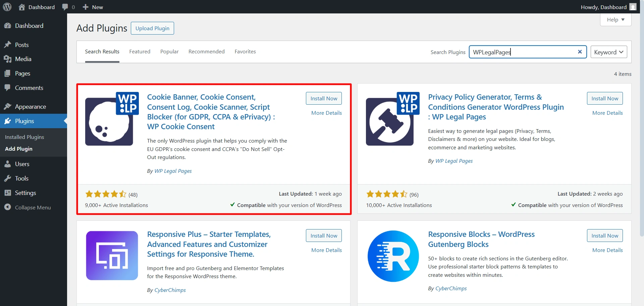This screenshot has height=306, width=644.
Task: Open Appearance via the paintbrush icon
Action: point(8,106)
